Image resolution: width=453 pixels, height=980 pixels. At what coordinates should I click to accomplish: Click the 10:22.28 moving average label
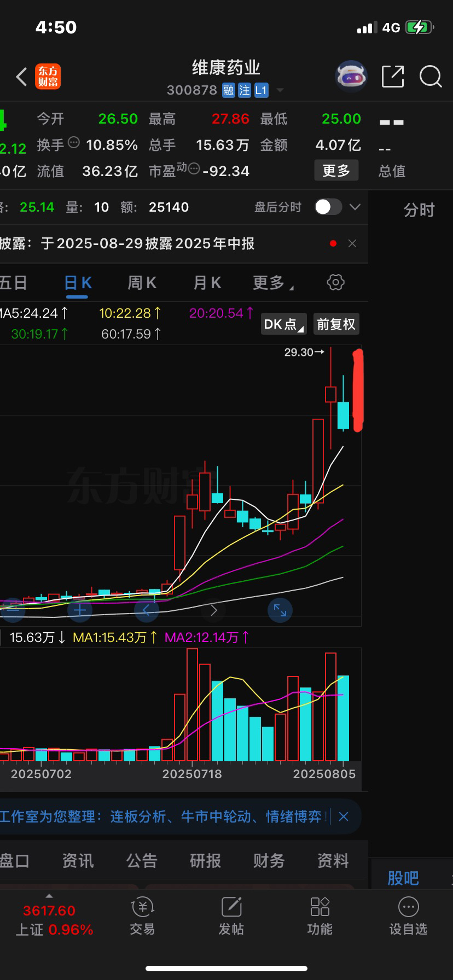coord(130,313)
